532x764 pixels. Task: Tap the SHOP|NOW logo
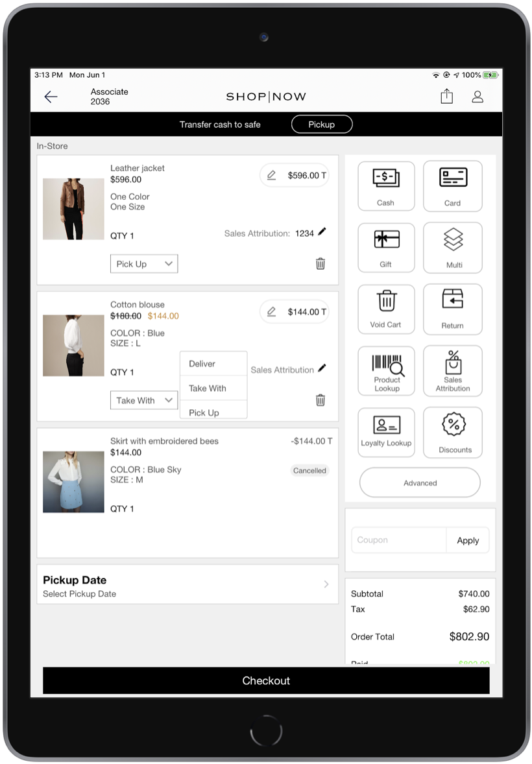tap(266, 97)
